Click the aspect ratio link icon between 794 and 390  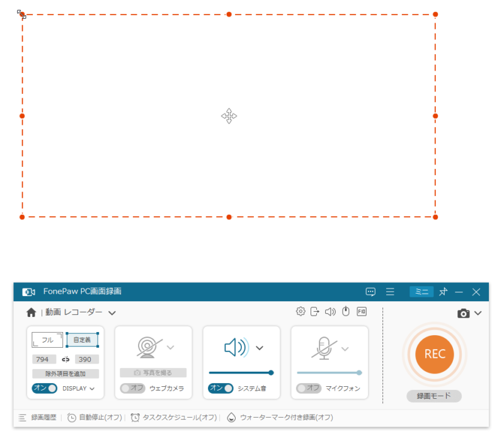tap(66, 358)
